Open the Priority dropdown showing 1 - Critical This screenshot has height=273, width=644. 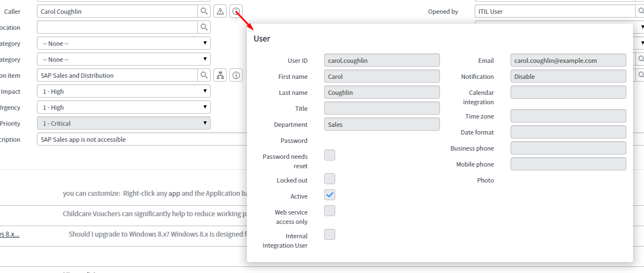pos(123,123)
